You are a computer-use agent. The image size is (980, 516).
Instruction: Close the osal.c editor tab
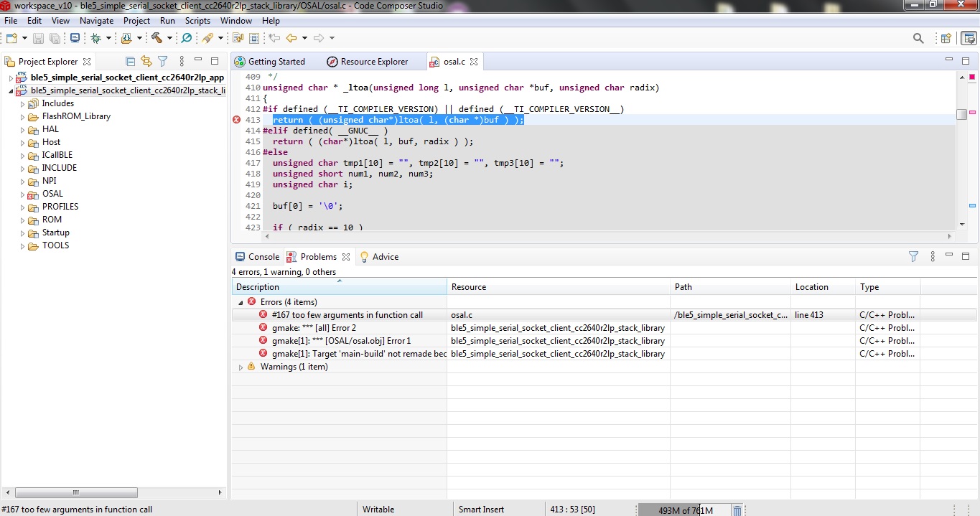coord(474,62)
